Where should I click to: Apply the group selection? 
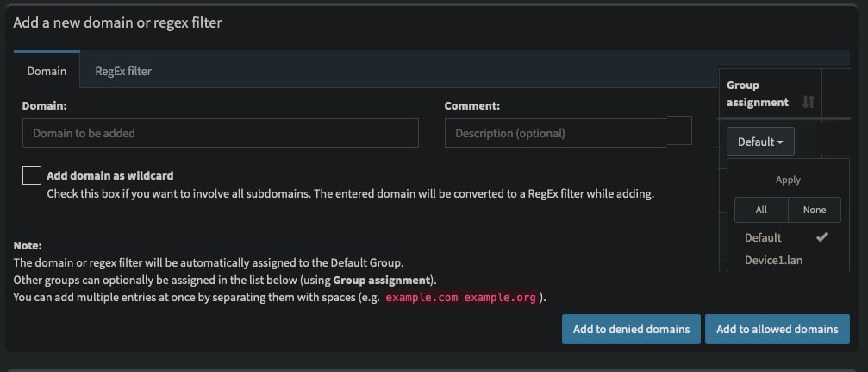[x=788, y=180]
